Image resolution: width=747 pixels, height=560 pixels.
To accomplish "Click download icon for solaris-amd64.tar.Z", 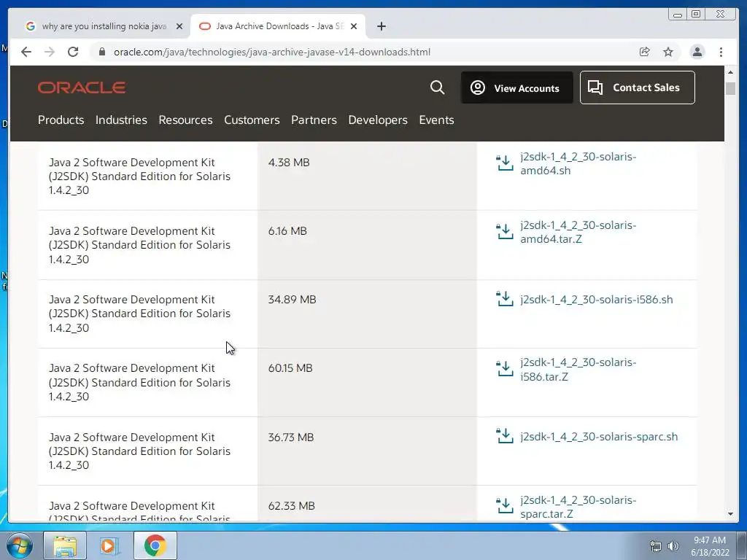I will coord(505,231).
